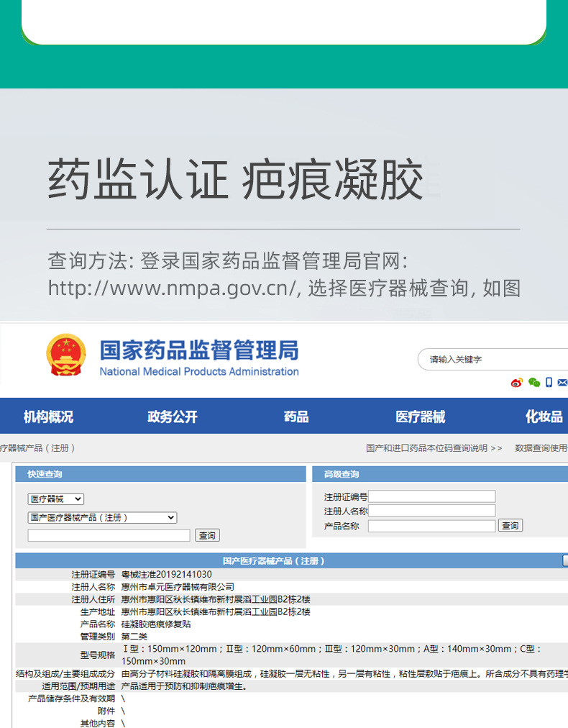Focus the 注册人名称 input field
Viewport: 568px width, 728px height.
click(x=432, y=511)
